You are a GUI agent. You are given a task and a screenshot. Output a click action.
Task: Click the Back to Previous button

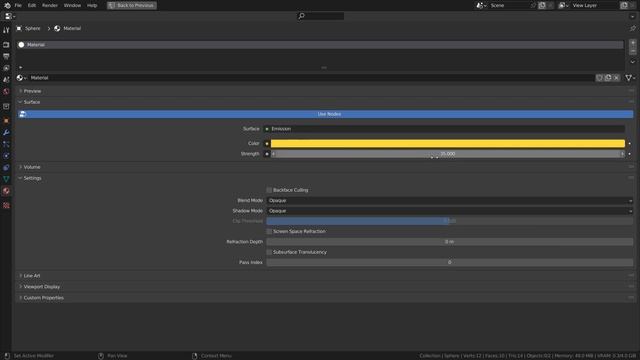click(132, 5)
